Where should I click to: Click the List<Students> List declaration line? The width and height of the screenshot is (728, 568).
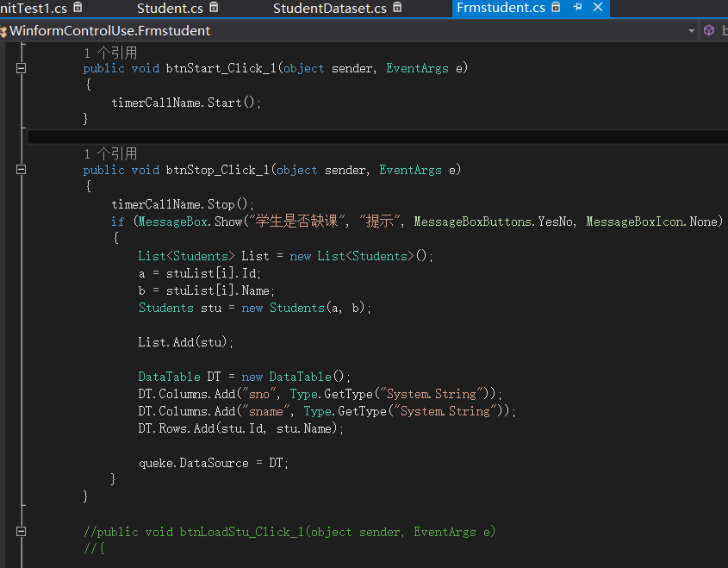coord(285,256)
